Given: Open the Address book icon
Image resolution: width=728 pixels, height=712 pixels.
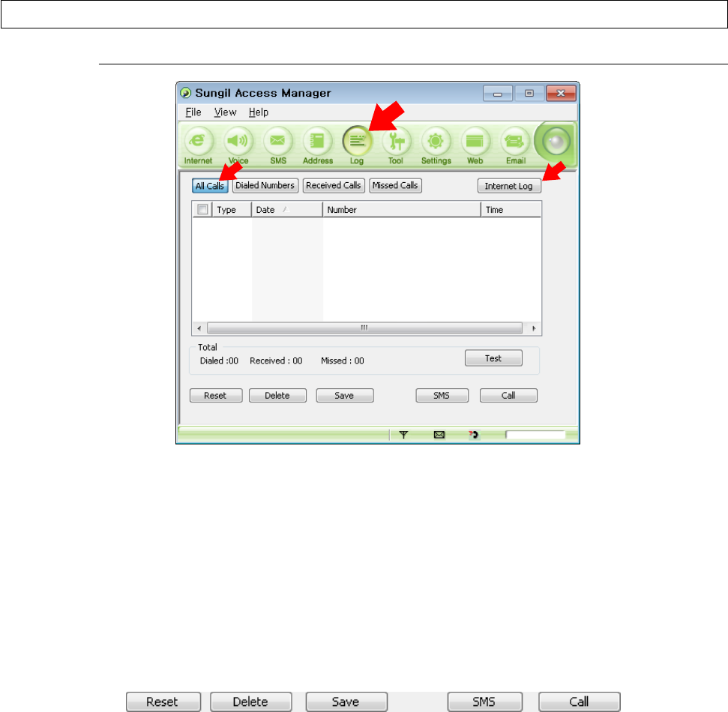Looking at the screenshot, I should tap(317, 141).
